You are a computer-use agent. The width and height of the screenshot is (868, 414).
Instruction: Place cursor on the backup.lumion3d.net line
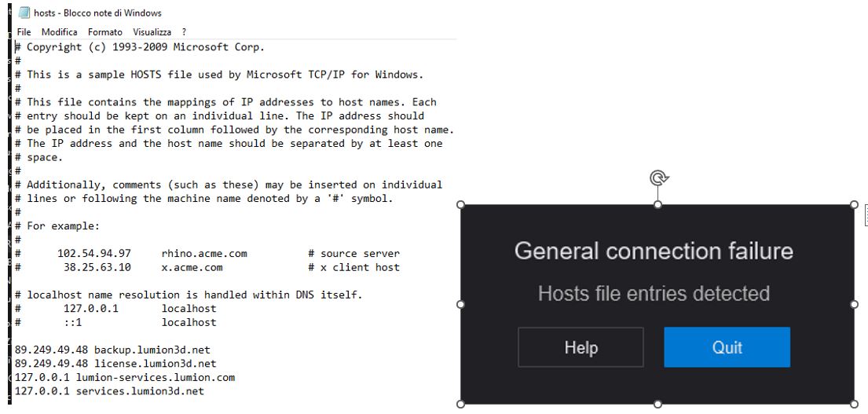coord(112,350)
